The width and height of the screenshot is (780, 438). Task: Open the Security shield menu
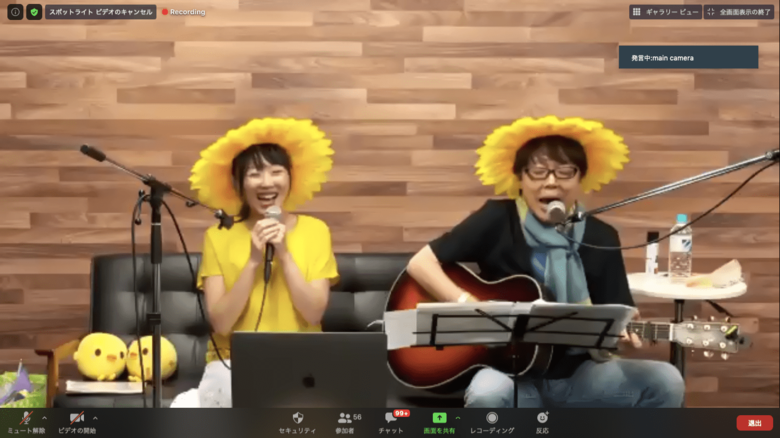(297, 423)
